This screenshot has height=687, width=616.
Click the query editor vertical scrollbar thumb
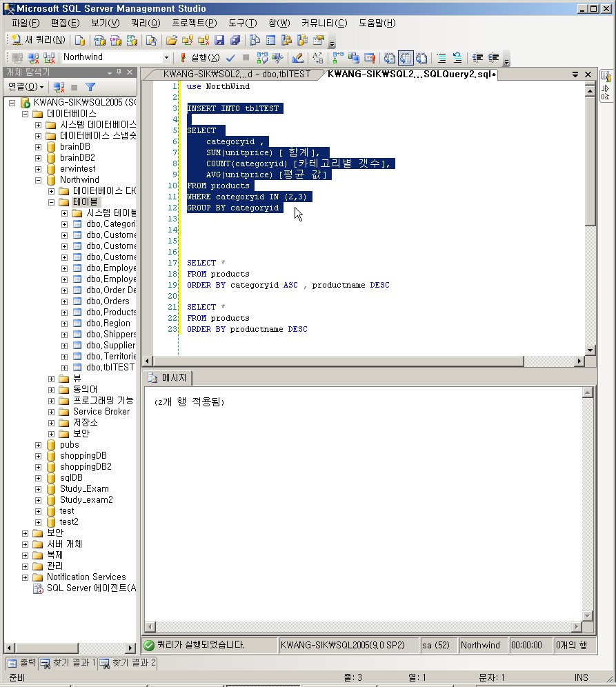click(x=590, y=161)
